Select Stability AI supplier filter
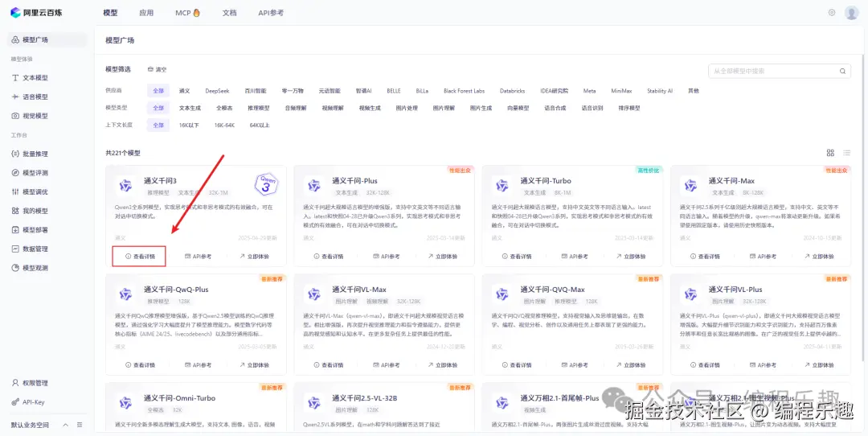 [x=660, y=91]
